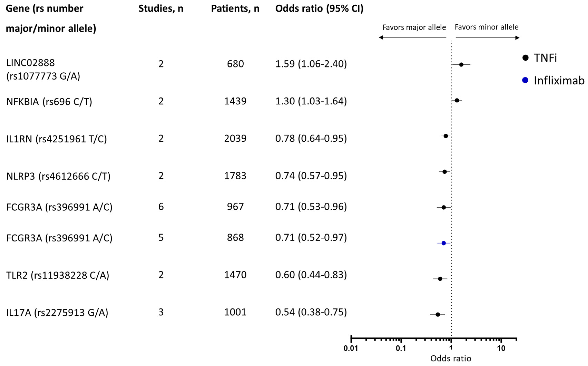Click the Studies, n column header
Viewport: 588px width, 366px height.
pos(161,9)
